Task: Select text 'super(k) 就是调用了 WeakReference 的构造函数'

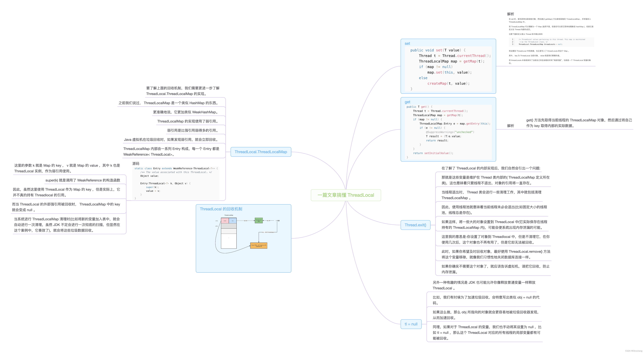Action: click(x=83, y=180)
